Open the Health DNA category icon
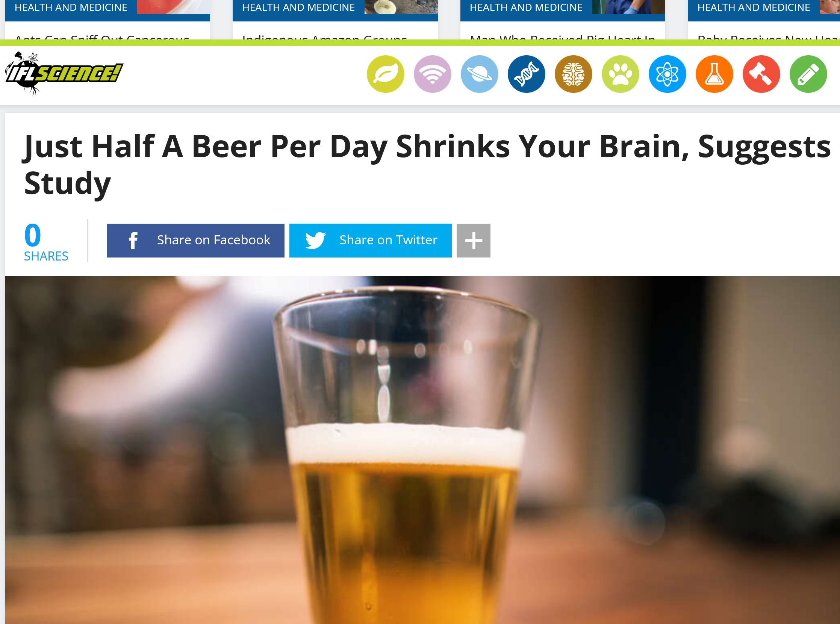 click(526, 74)
